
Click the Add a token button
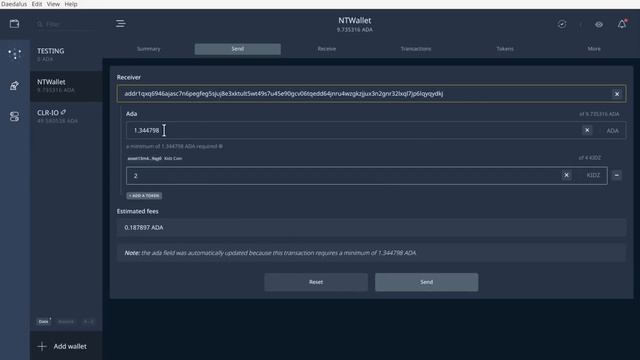point(144,196)
